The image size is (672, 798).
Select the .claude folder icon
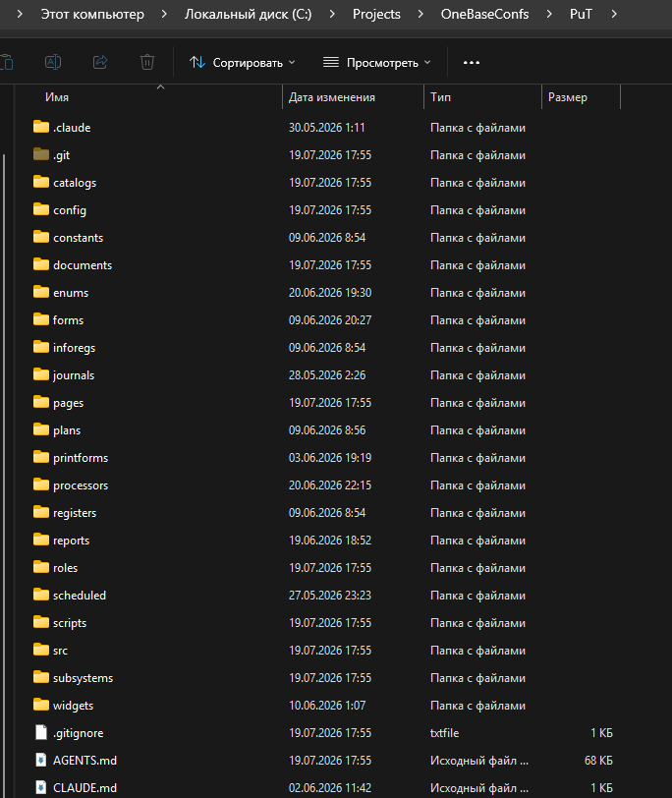[x=41, y=127]
